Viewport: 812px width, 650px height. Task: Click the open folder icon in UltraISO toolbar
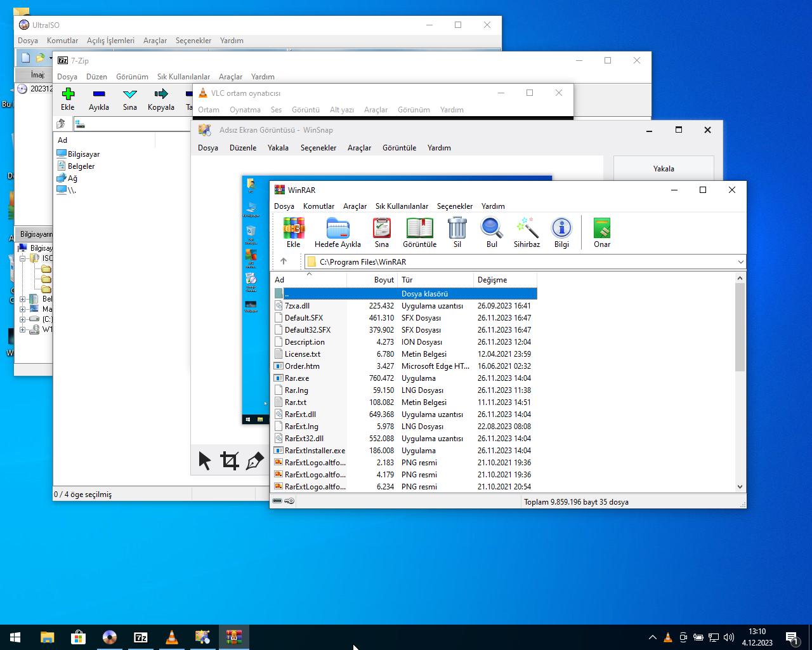click(x=41, y=58)
